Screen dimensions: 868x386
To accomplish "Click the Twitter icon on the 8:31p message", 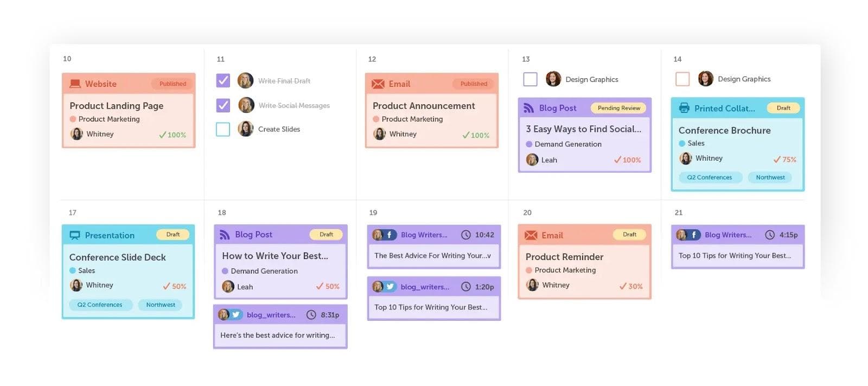I will coord(236,314).
